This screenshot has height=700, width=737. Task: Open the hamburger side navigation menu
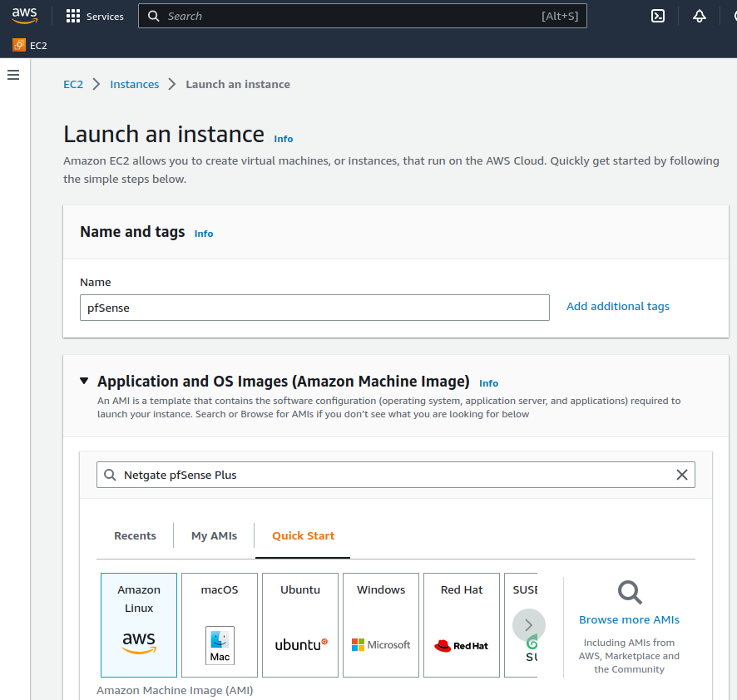[x=13, y=75]
